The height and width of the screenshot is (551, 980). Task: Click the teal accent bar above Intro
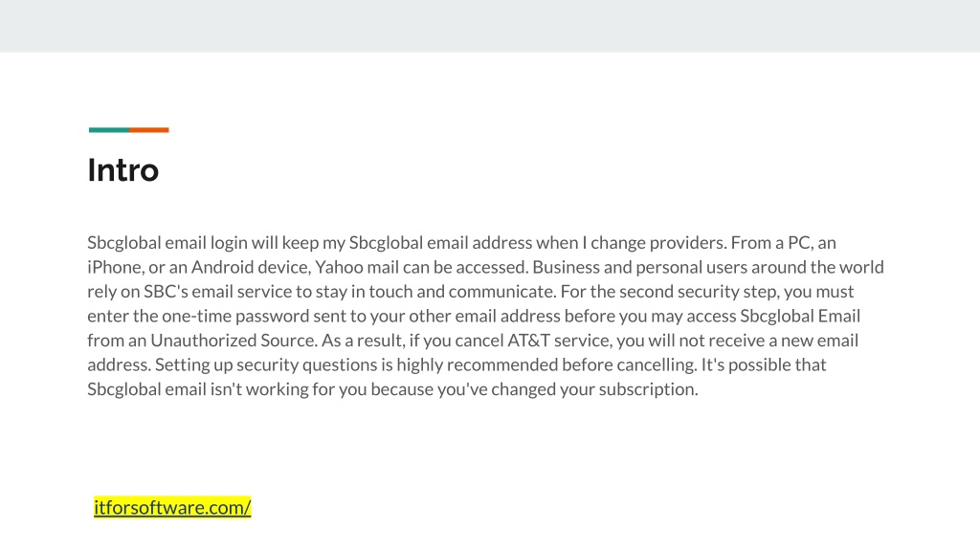pyautogui.click(x=109, y=130)
